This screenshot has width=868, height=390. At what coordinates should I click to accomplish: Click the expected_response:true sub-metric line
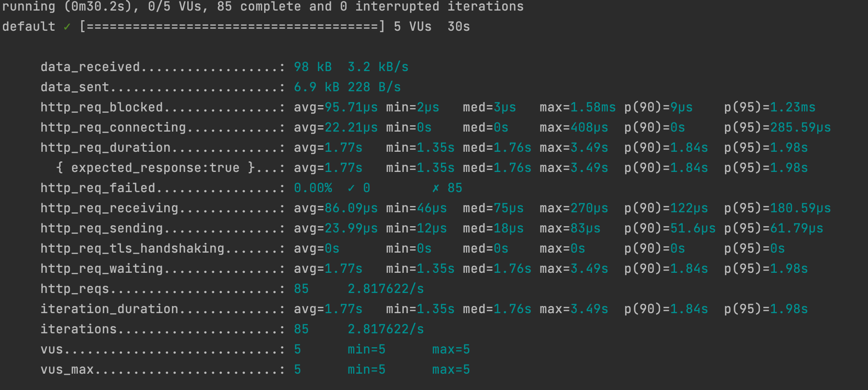click(x=155, y=168)
